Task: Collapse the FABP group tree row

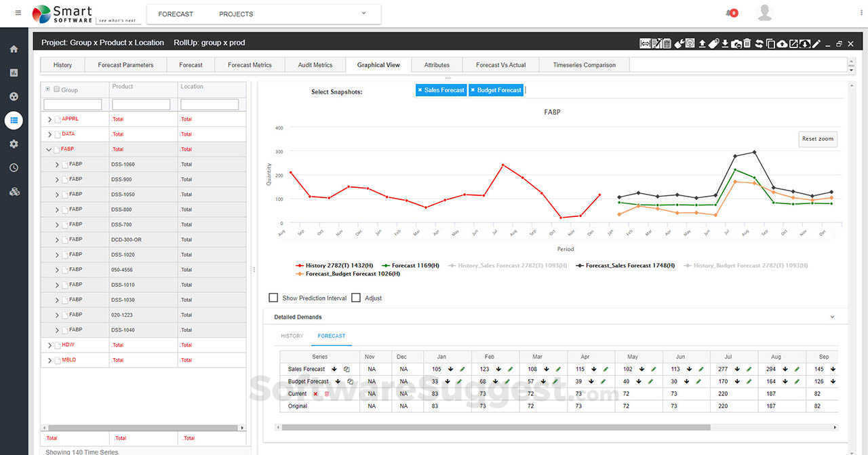Action: tap(48, 149)
